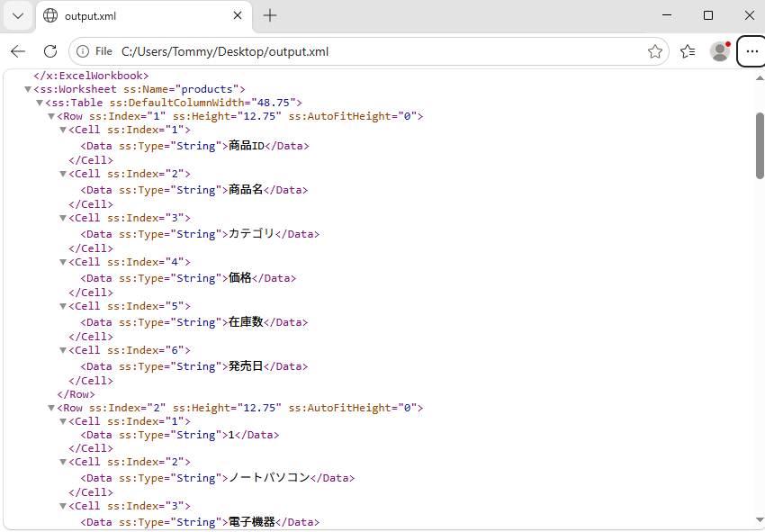The height and width of the screenshot is (532, 765).
Task: Click the ss:Name value products
Action: coord(207,89)
